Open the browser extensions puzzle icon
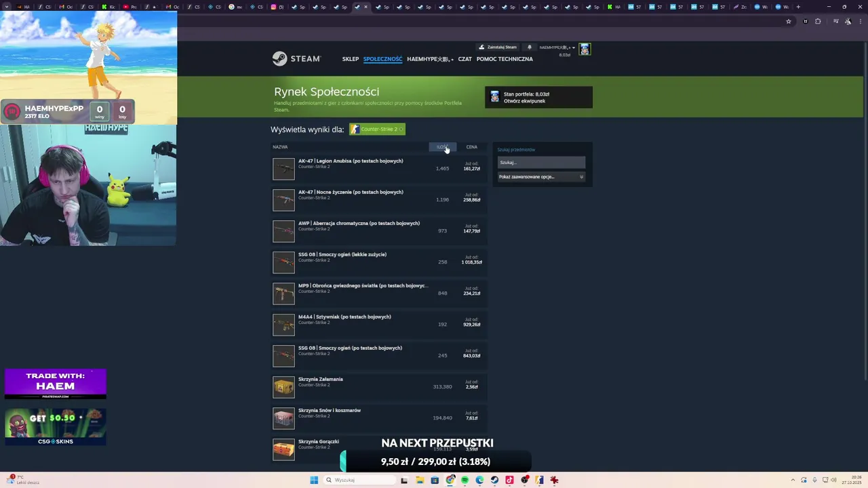 pyautogui.click(x=818, y=21)
